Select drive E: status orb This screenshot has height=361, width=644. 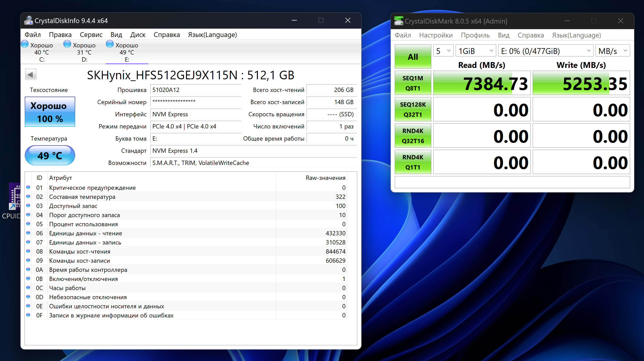(x=110, y=44)
